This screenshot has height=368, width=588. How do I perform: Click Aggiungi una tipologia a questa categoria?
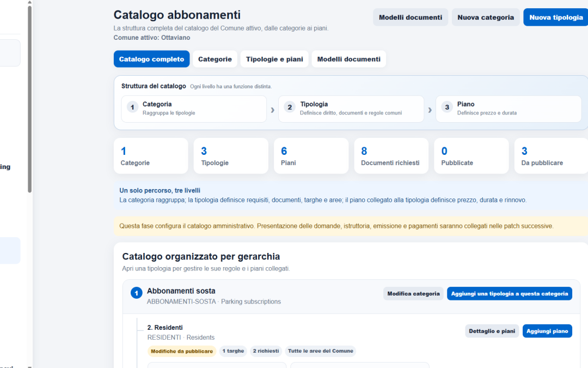tap(509, 294)
